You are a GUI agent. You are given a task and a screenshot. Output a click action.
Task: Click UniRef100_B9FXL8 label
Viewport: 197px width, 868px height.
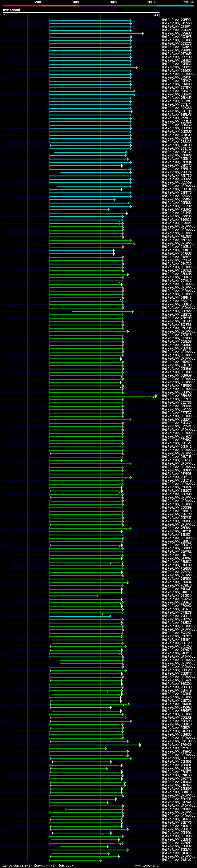[177, 91]
